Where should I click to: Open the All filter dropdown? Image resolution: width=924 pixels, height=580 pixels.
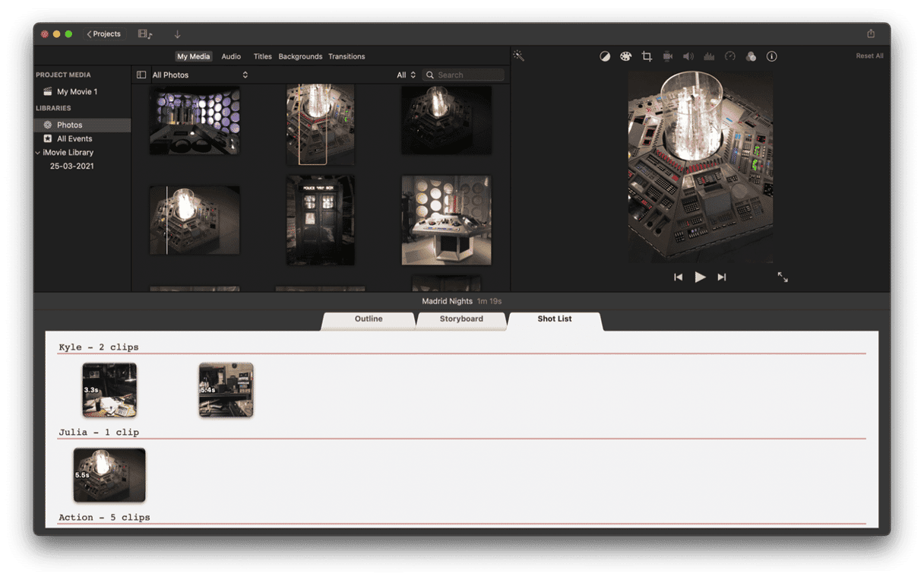pyautogui.click(x=407, y=75)
